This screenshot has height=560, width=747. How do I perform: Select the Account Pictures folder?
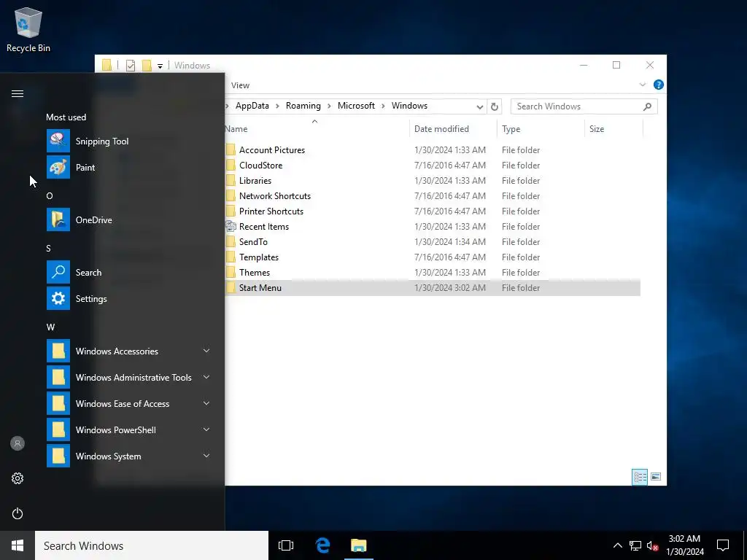(x=272, y=150)
